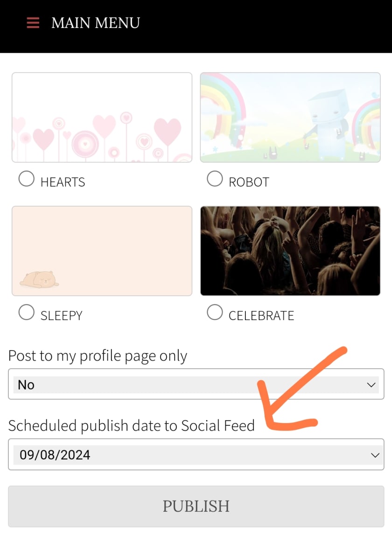Click the PUBLISH button
Screen dimensions: 392x544
196,507
